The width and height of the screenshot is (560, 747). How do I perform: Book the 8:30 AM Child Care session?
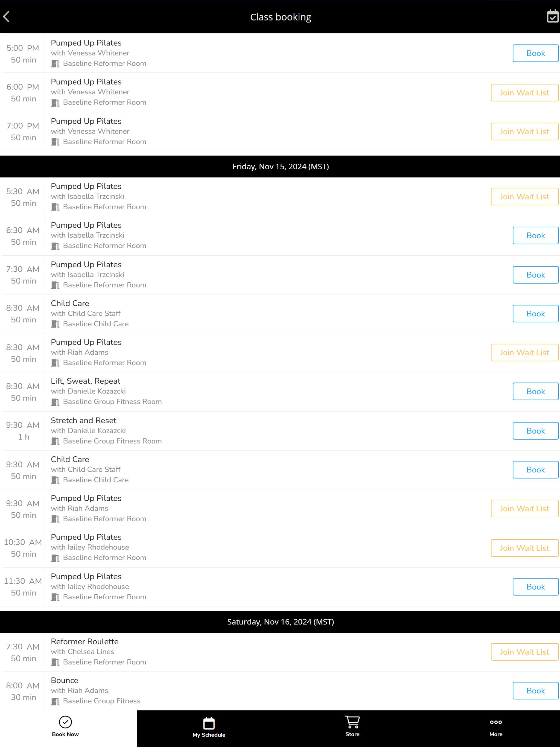point(535,314)
